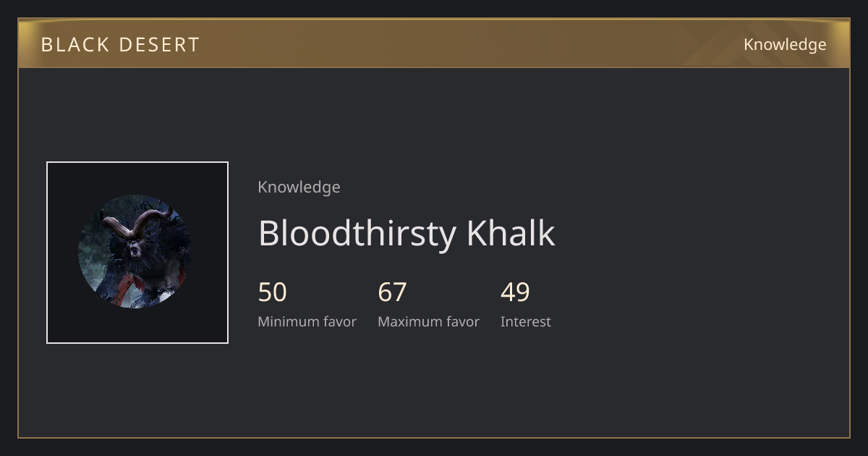Click the creature's roaring face in portrait
This screenshot has width=868, height=456.
pos(135,250)
